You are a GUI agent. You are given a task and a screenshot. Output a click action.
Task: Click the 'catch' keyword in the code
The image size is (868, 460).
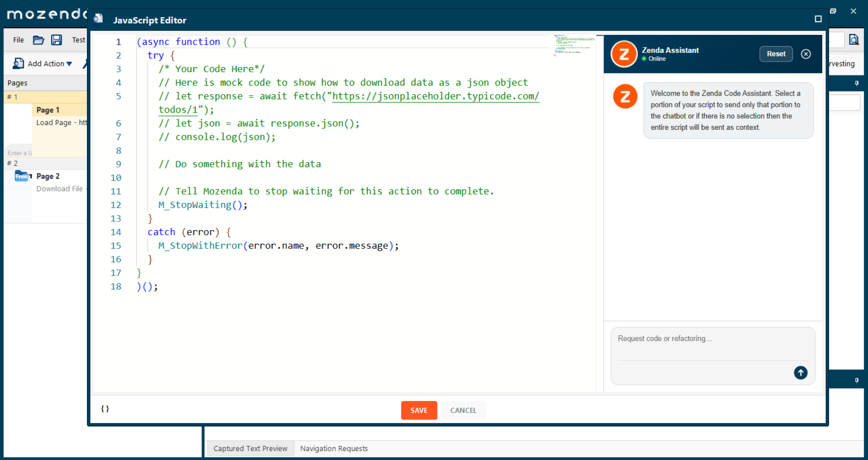(161, 232)
